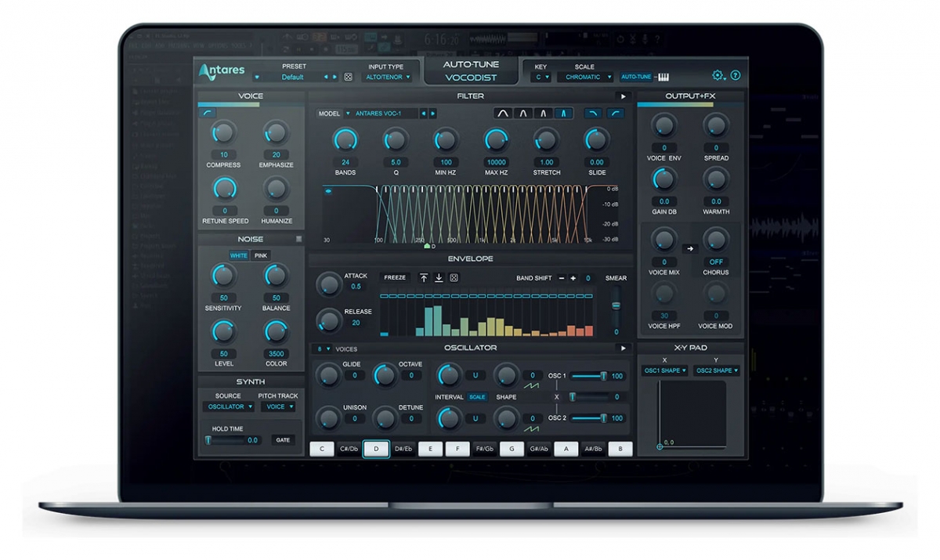Increase band shift with the plus icon
The height and width of the screenshot is (560, 940).
[573, 278]
